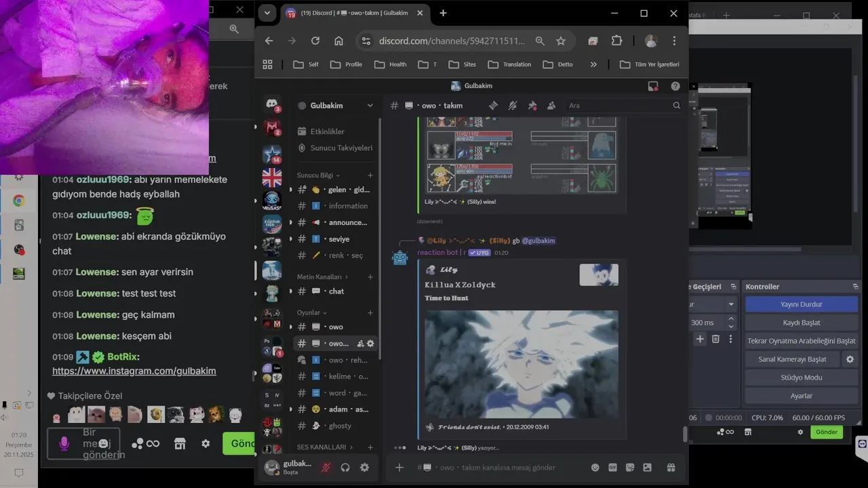Click plus attachment button in message bar
Viewport: 868px width, 488px height.
pyautogui.click(x=399, y=467)
